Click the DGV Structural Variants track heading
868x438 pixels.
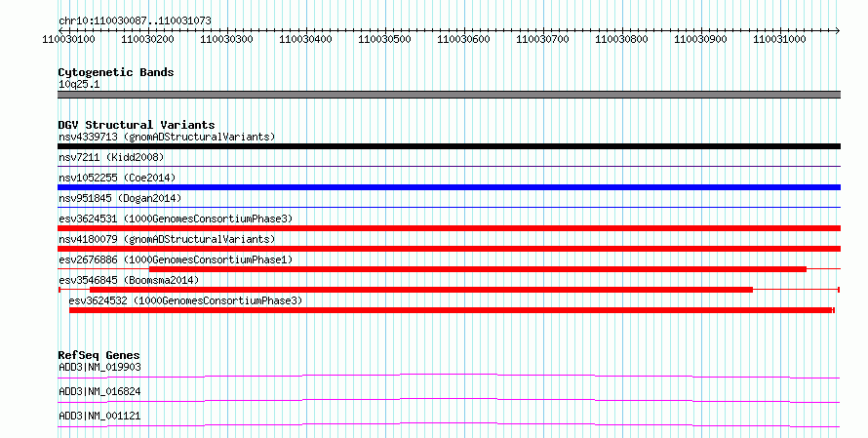[x=137, y=125]
